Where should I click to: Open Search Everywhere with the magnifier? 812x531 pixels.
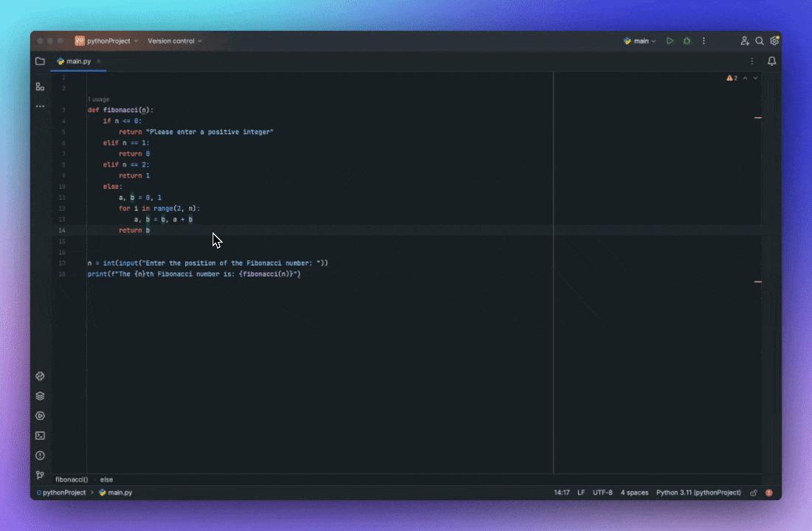click(x=760, y=41)
